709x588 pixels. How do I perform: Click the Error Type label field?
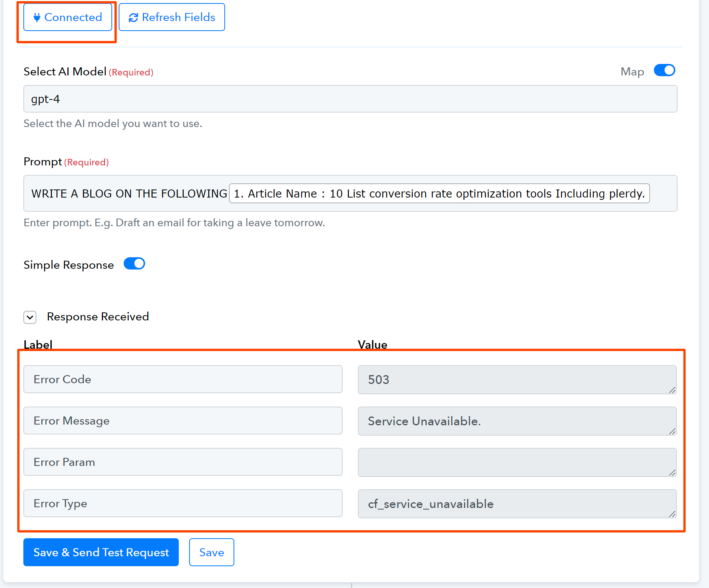point(183,503)
